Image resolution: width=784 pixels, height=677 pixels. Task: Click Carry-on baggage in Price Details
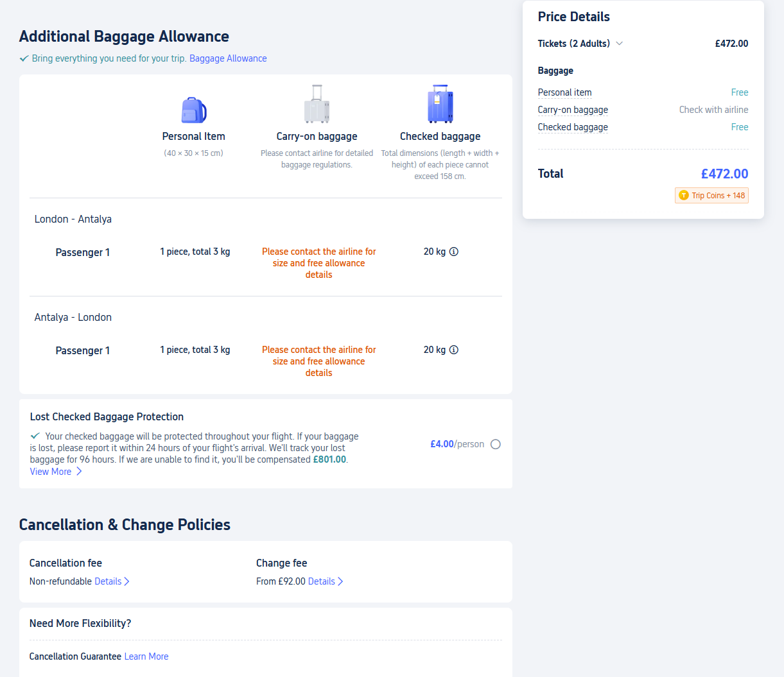click(x=573, y=110)
